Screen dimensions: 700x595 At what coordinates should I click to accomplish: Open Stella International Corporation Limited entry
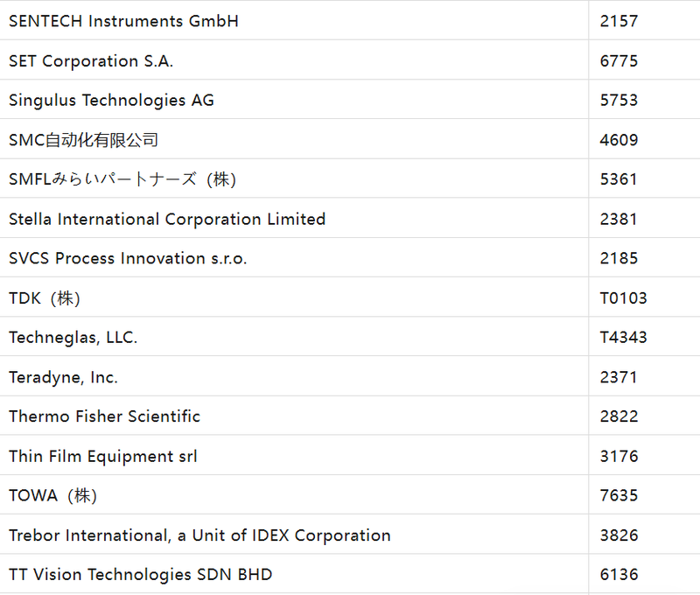[167, 220]
